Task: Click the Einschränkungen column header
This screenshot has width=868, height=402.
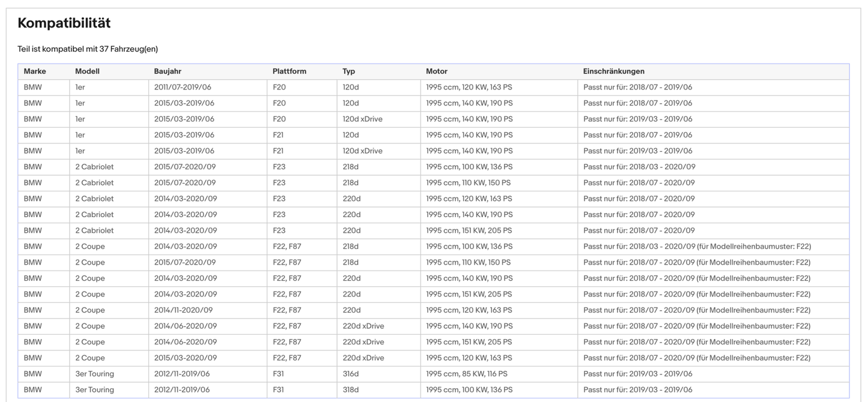Action: (x=613, y=71)
